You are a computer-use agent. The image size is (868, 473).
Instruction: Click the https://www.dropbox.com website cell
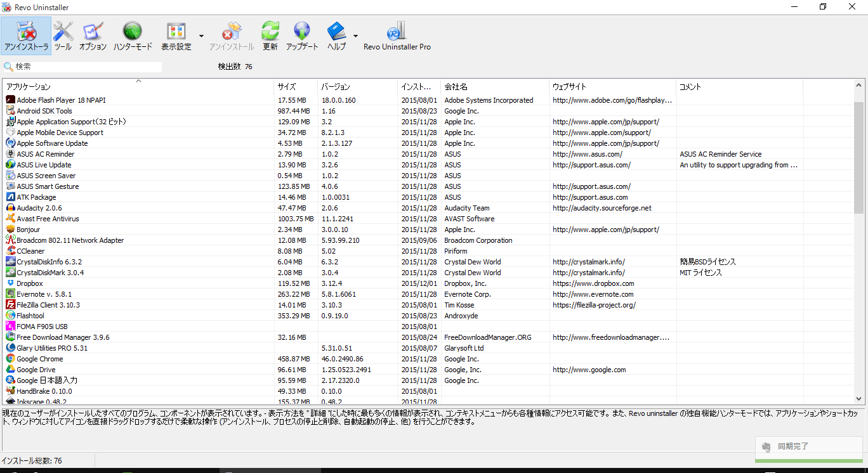[593, 283]
